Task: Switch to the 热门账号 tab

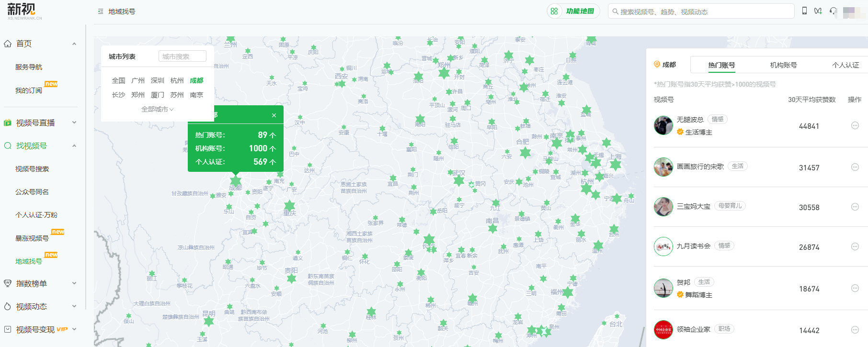Action: point(721,65)
